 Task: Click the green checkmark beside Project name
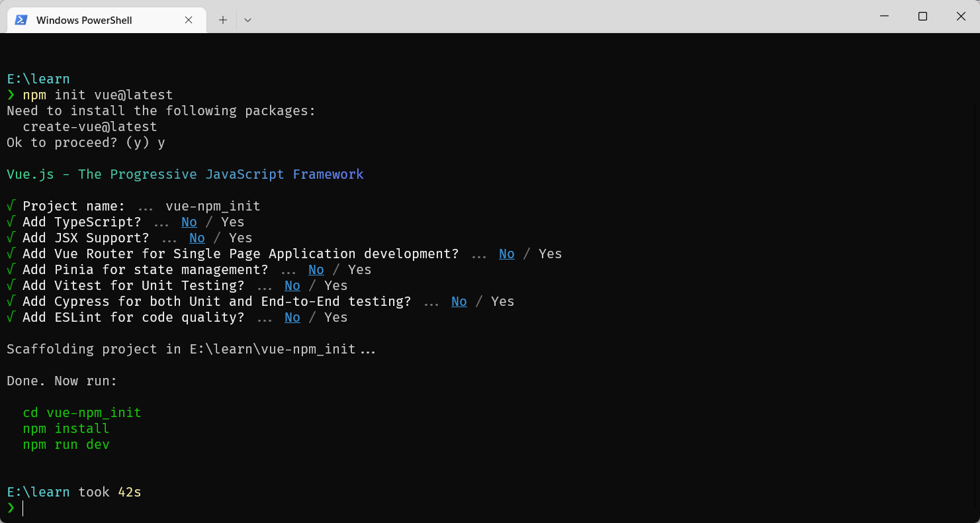11,206
